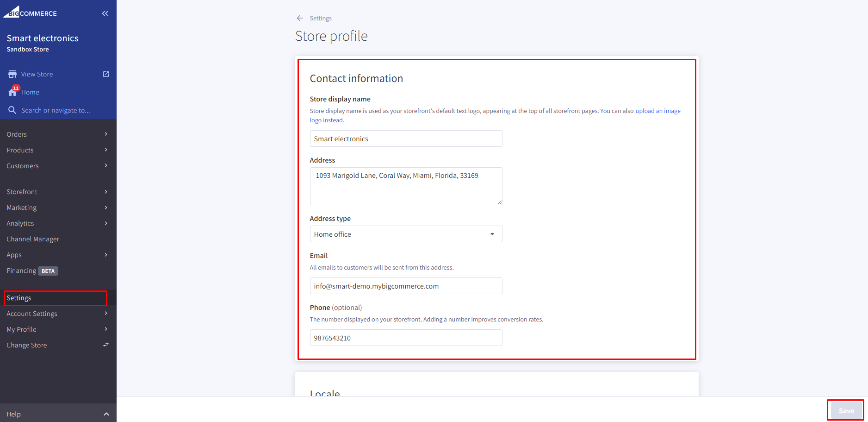Click into the Email input field

point(405,286)
